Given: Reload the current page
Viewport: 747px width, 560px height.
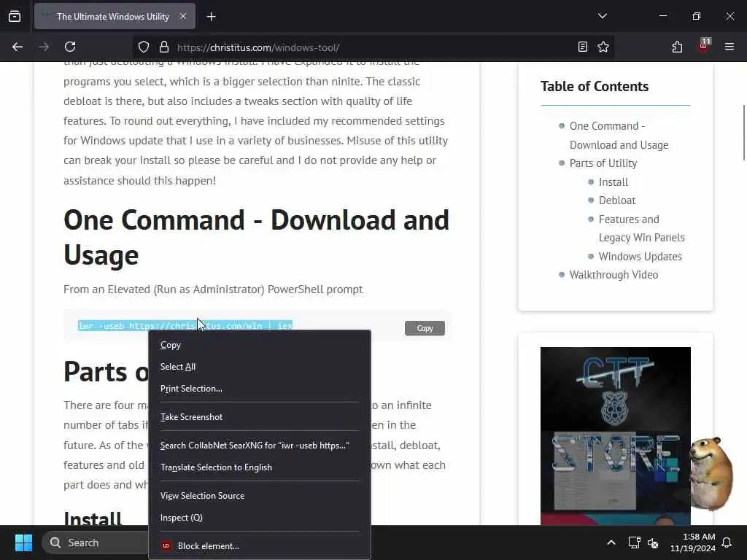Looking at the screenshot, I should pos(70,47).
